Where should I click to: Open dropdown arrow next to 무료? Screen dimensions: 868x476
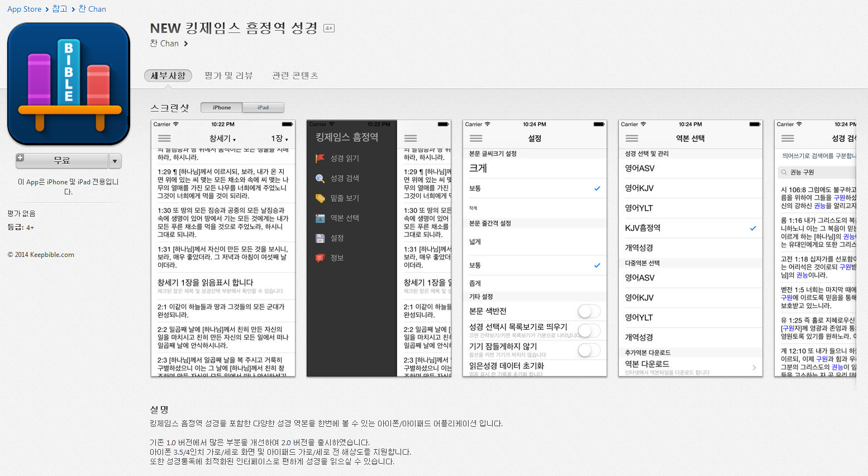(x=115, y=161)
